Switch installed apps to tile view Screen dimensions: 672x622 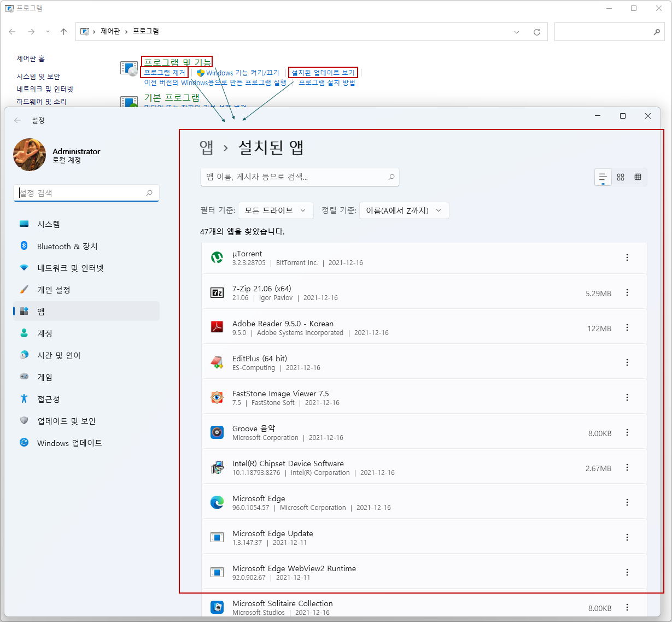coord(638,177)
